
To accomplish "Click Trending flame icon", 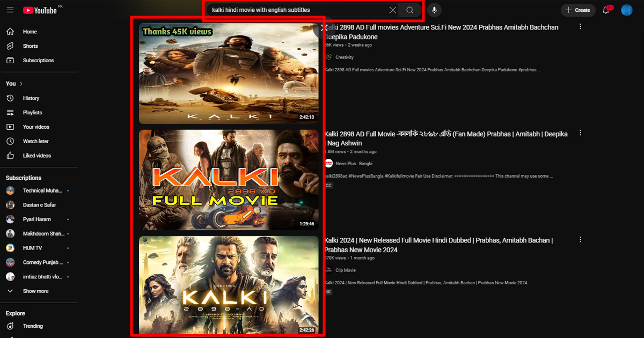I will tap(10, 326).
